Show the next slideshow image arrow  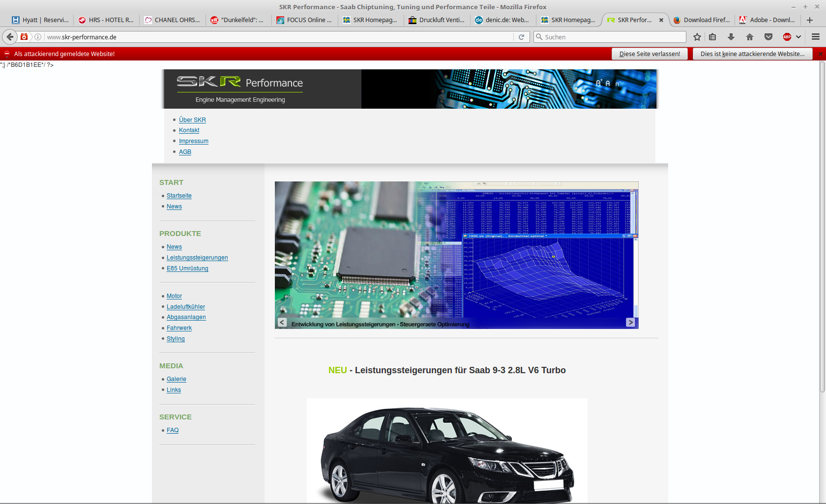(x=630, y=322)
